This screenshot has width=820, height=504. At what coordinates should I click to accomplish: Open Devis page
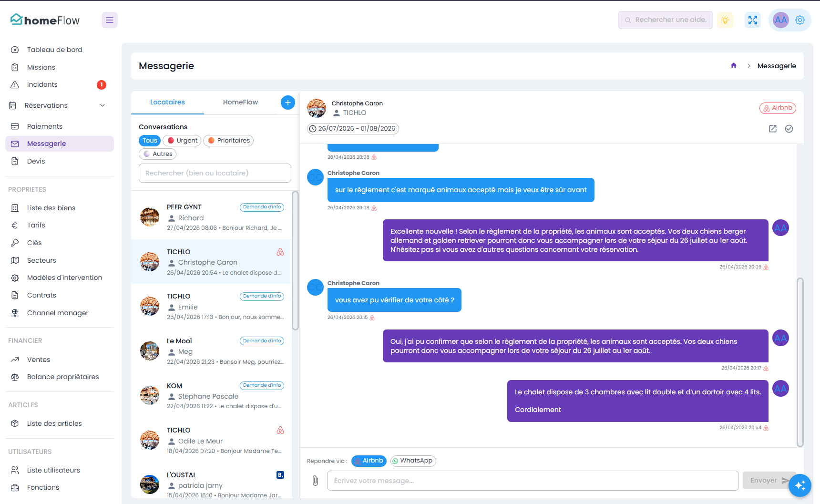click(x=60, y=161)
